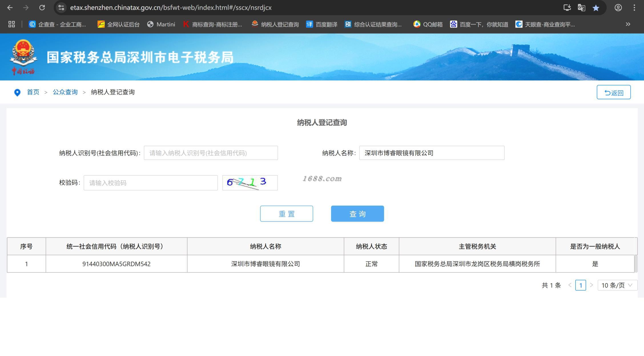Go to 公众查询 in breadcrumb
Viewport: 644px width, 356px height.
(65, 92)
